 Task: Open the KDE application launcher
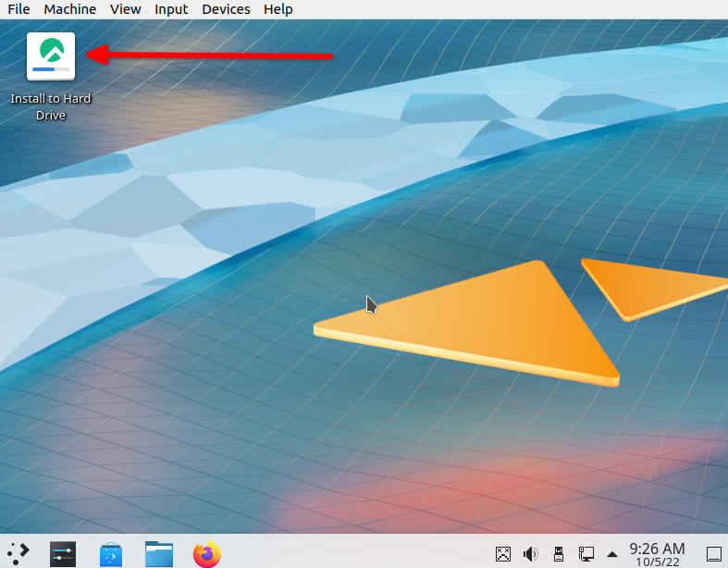tap(17, 553)
